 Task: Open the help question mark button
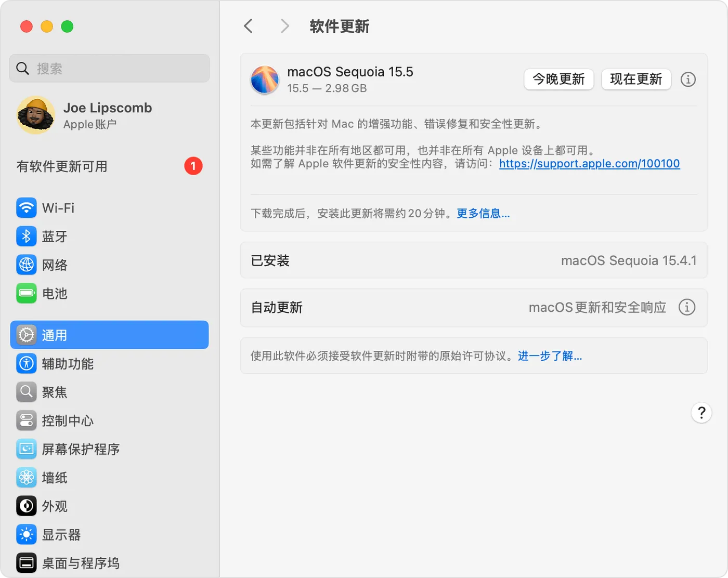pyautogui.click(x=701, y=413)
